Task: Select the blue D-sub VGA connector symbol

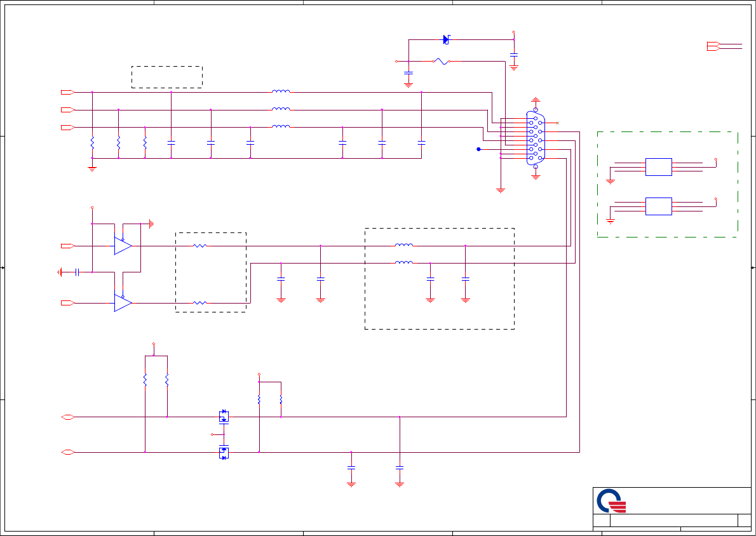Action: (x=536, y=138)
